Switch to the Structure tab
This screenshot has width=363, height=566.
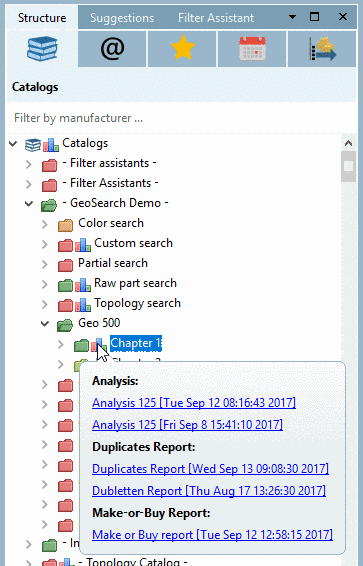coord(42,18)
